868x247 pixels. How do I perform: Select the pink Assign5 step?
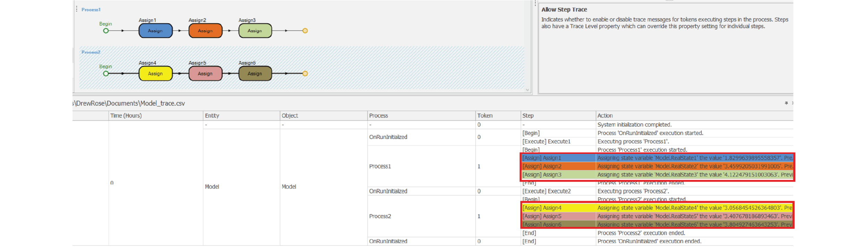coord(205,73)
